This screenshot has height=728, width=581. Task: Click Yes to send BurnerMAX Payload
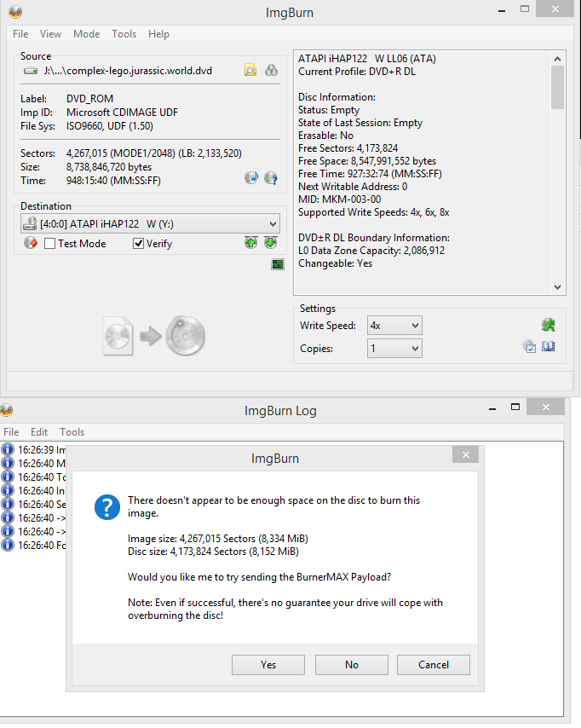[268, 665]
